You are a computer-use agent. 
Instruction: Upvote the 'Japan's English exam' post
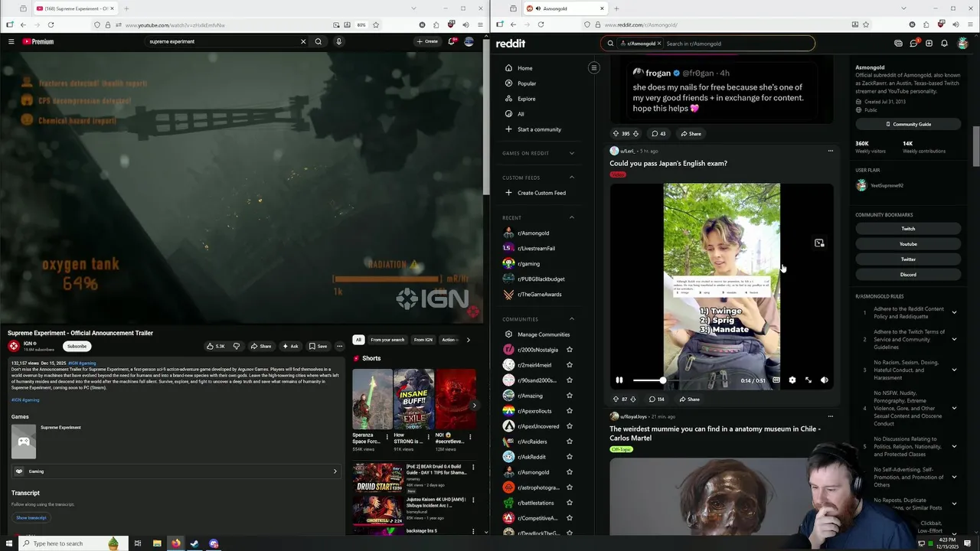click(x=616, y=399)
